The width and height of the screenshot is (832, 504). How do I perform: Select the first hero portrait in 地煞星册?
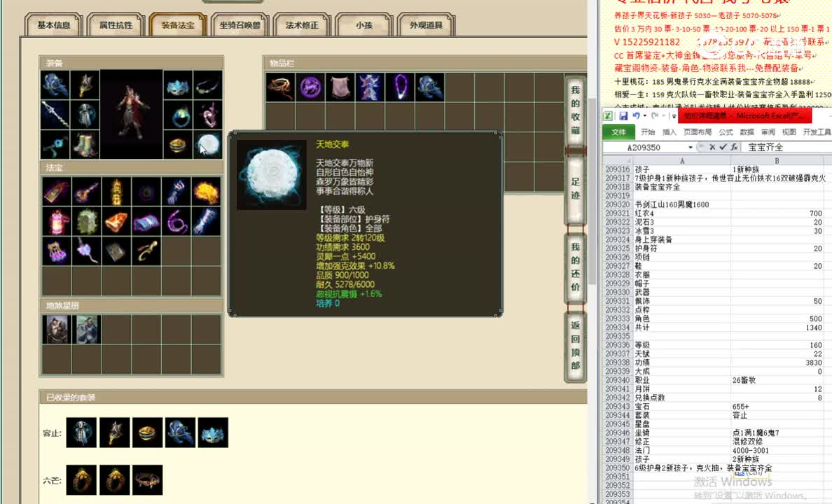[x=56, y=330]
